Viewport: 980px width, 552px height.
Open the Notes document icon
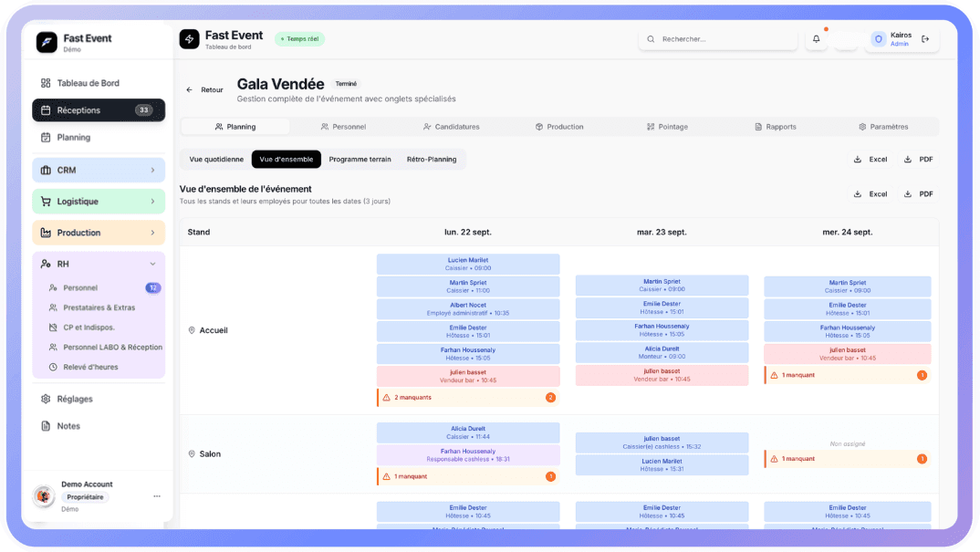click(46, 426)
